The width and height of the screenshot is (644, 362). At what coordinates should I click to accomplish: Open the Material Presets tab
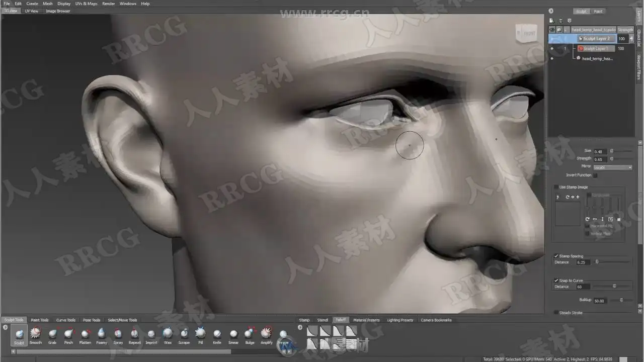(x=366, y=320)
